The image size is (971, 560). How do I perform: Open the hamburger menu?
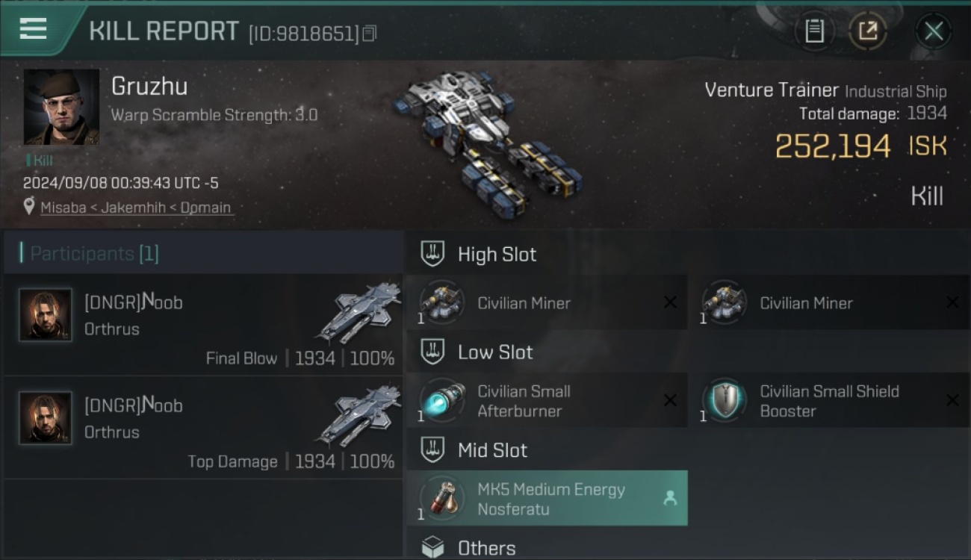click(x=33, y=29)
